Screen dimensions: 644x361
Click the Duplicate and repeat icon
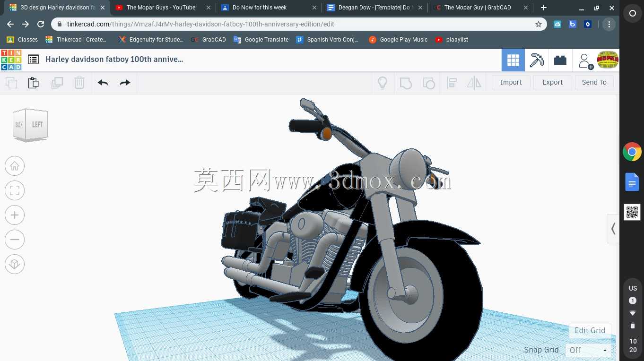coord(57,83)
